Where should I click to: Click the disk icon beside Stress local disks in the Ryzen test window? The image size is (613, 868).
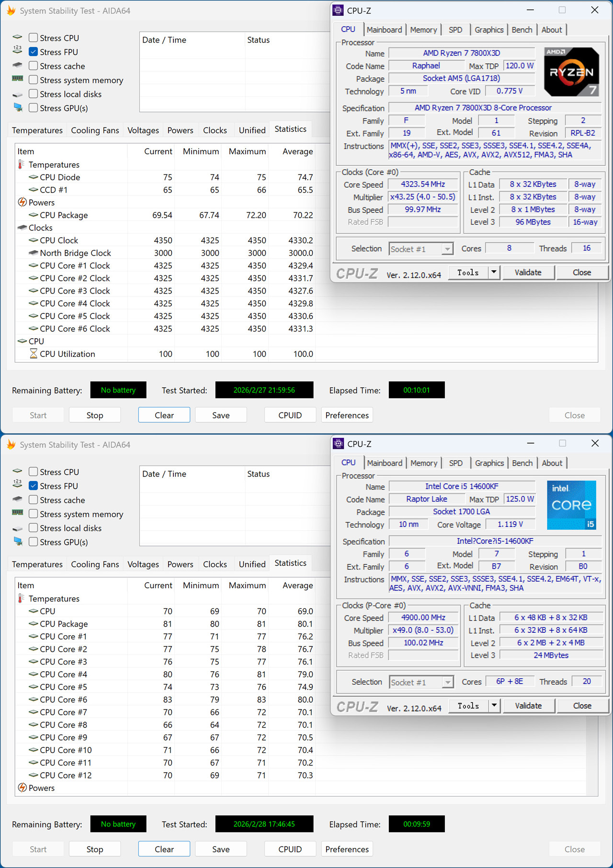pyautogui.click(x=18, y=94)
